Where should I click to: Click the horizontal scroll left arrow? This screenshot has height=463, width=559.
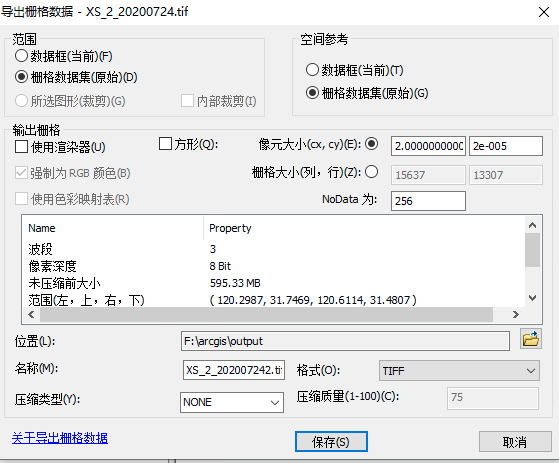[31, 314]
